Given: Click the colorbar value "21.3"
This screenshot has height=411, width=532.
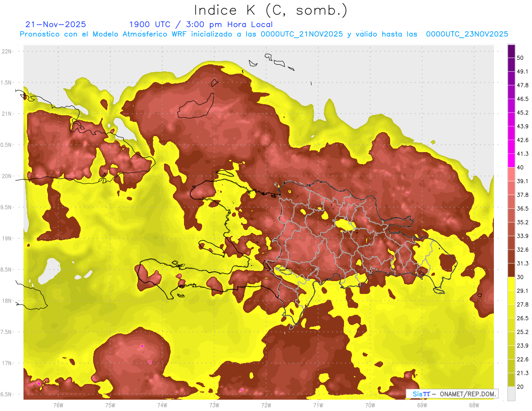Looking at the screenshot, I should (523, 373).
